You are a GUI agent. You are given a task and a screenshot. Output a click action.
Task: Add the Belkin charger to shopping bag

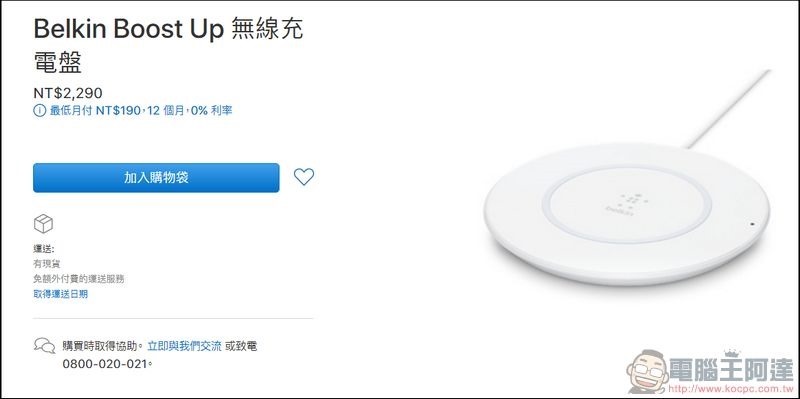[x=156, y=178]
